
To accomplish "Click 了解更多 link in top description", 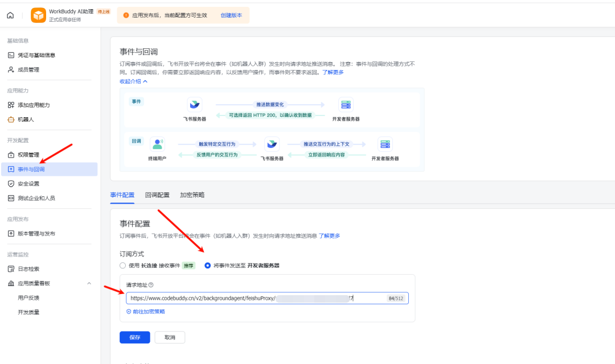I will click(x=333, y=72).
